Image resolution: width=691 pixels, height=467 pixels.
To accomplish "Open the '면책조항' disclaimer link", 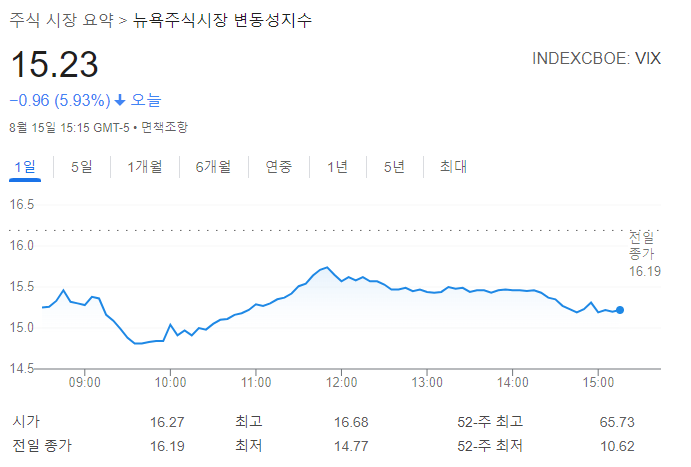I will click(164, 127).
